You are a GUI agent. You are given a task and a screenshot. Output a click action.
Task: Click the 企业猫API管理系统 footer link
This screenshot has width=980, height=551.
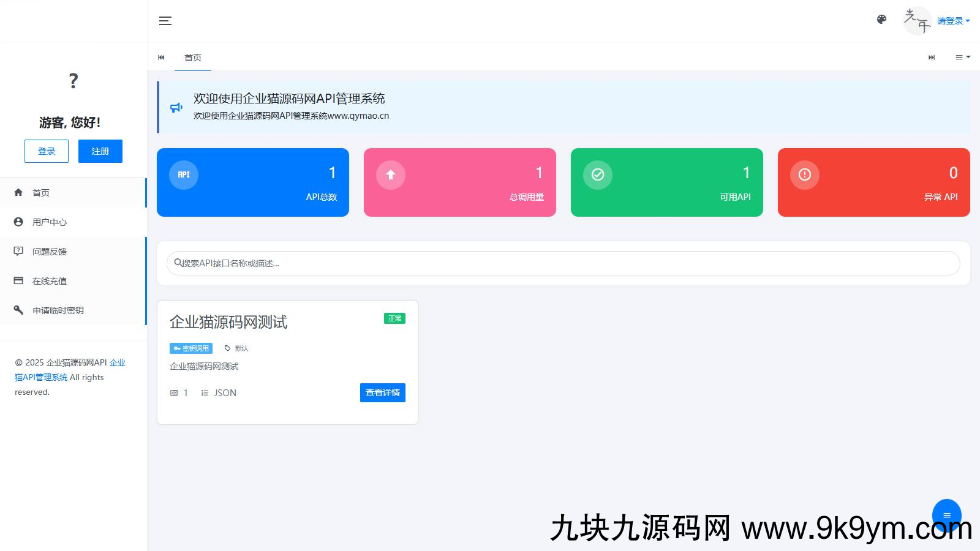(x=41, y=377)
